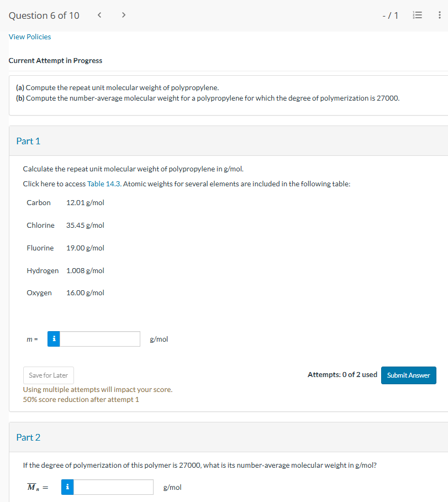Click the blue info icon beside the m field

tap(53, 339)
